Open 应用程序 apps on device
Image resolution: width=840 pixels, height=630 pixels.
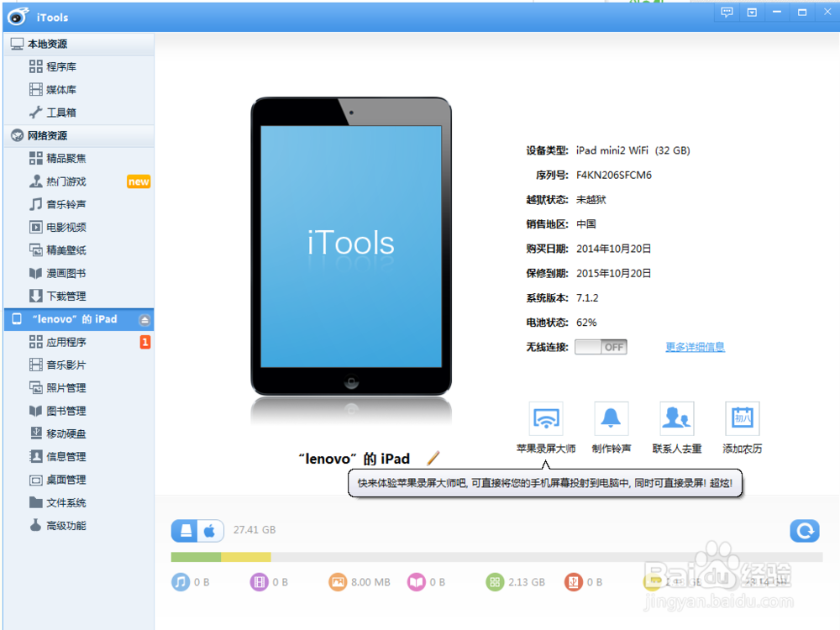click(x=66, y=343)
